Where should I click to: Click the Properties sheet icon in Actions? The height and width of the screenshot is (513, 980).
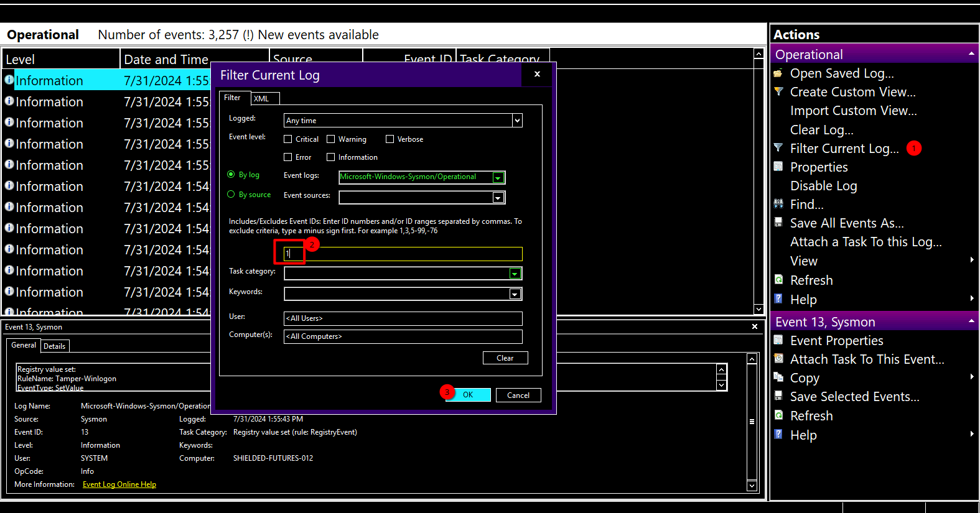(778, 167)
